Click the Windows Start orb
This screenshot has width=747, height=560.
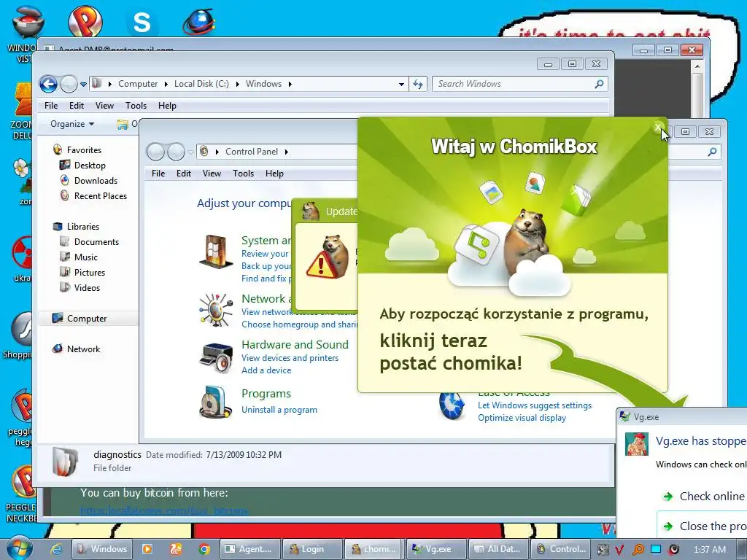pos(18,548)
